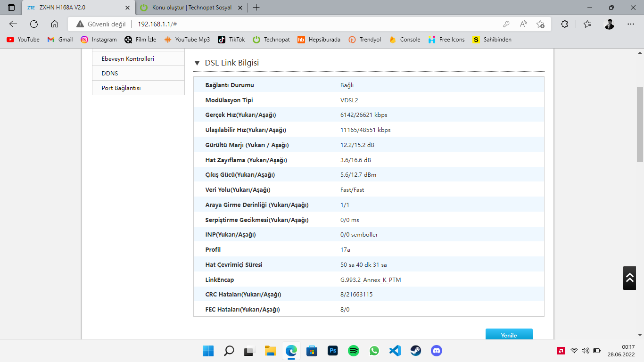This screenshot has width=644, height=362.
Task: Launch File Explorer from the taskbar
Action: 270,351
